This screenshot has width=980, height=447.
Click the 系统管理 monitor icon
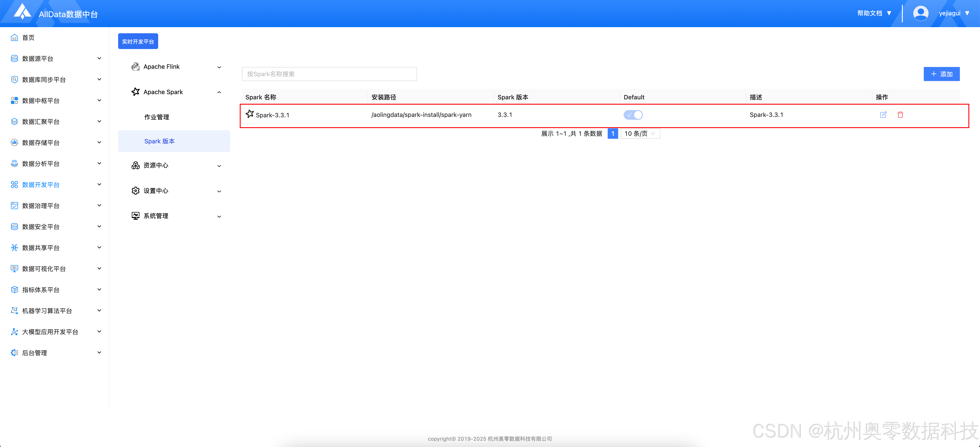coord(135,215)
